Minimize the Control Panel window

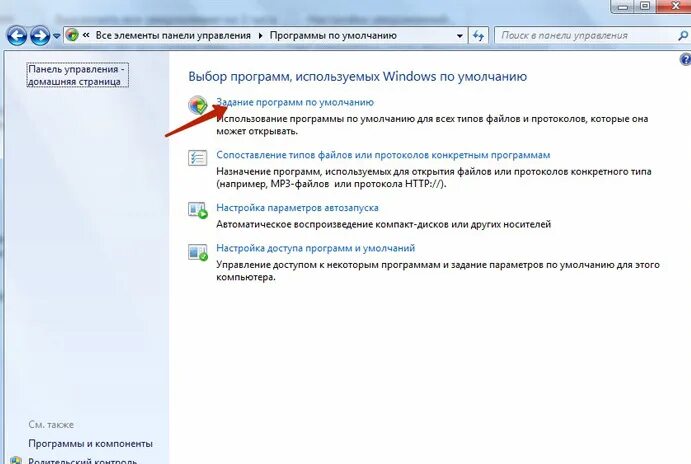pyautogui.click(x=622, y=6)
